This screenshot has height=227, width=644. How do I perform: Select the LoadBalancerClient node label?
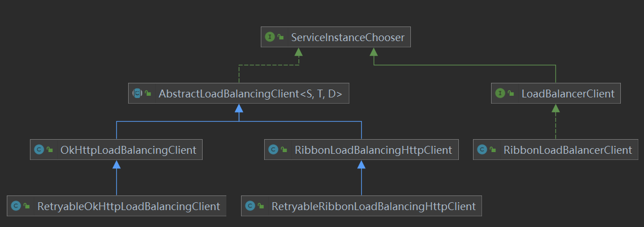click(568, 94)
